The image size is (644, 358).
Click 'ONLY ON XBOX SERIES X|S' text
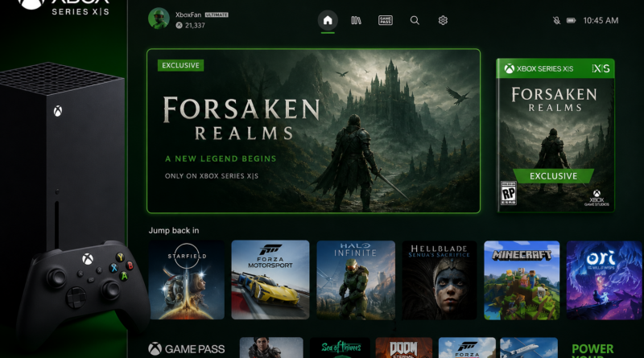coord(212,175)
